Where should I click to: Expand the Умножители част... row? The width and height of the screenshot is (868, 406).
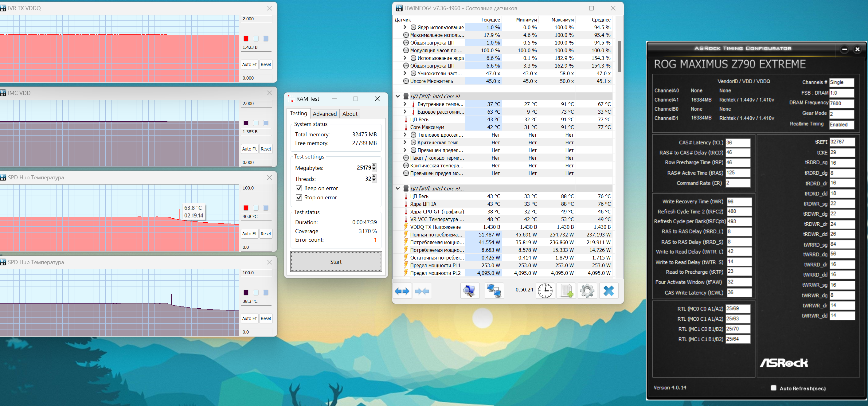pos(405,73)
